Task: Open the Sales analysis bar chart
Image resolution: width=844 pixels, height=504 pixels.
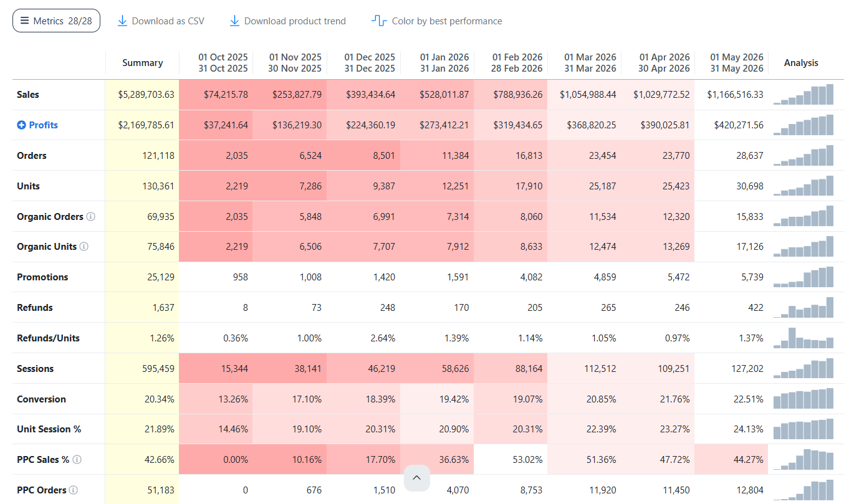Action: [x=803, y=95]
